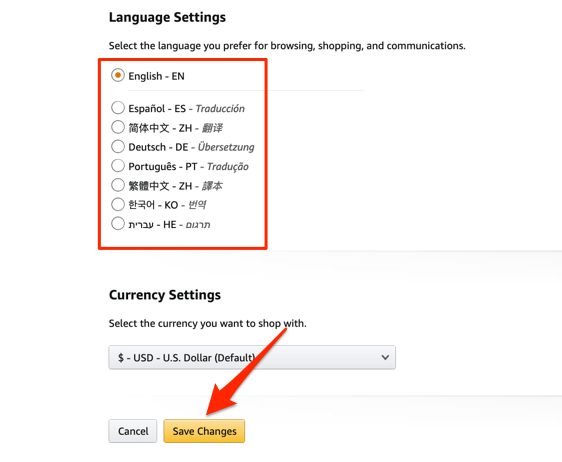562x462 pixels.
Task: Click the 'English - EN' label text
Action: click(x=156, y=76)
